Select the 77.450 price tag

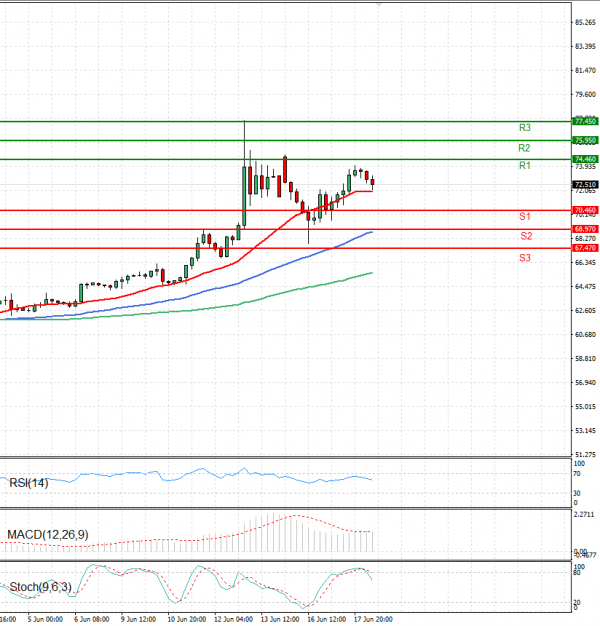pyautogui.click(x=585, y=121)
